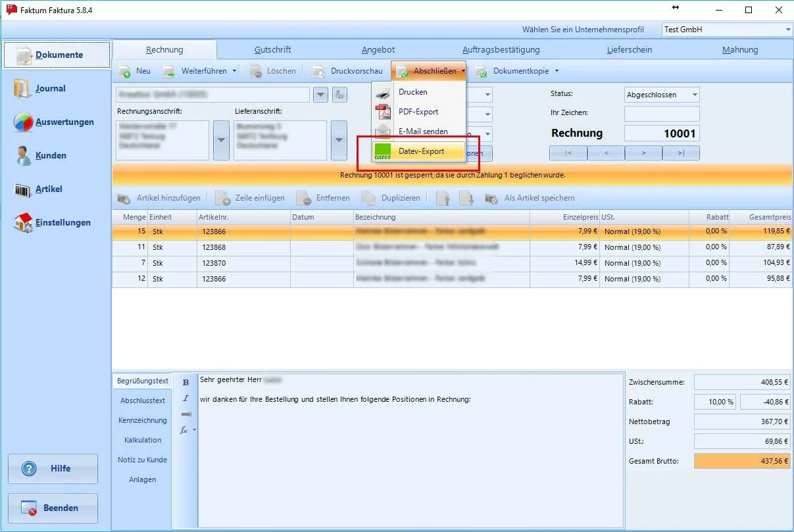
Task: Expand the customer selection dropdown
Action: pos(320,95)
